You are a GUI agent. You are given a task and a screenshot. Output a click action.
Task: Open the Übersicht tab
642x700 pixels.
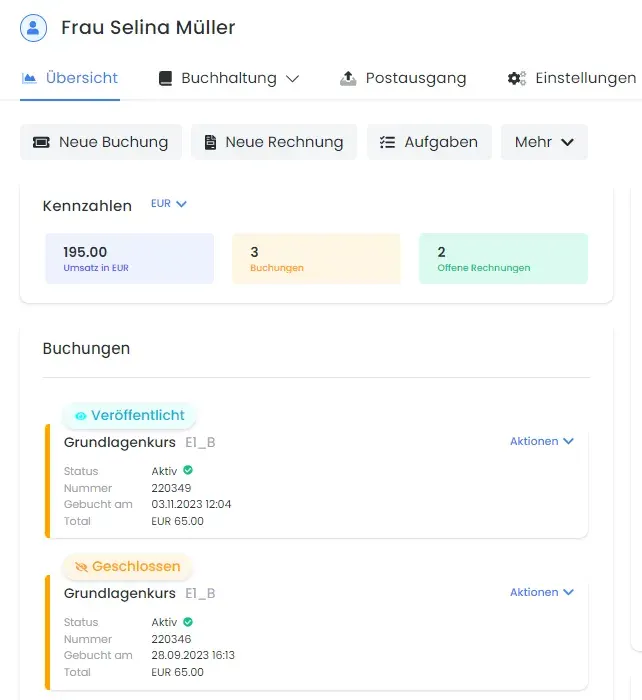70,78
